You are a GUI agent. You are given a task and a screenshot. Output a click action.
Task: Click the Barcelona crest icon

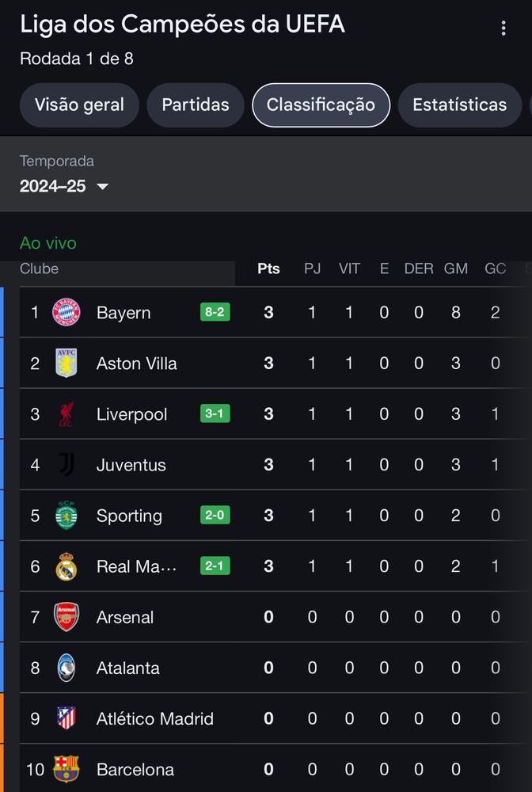tap(66, 769)
